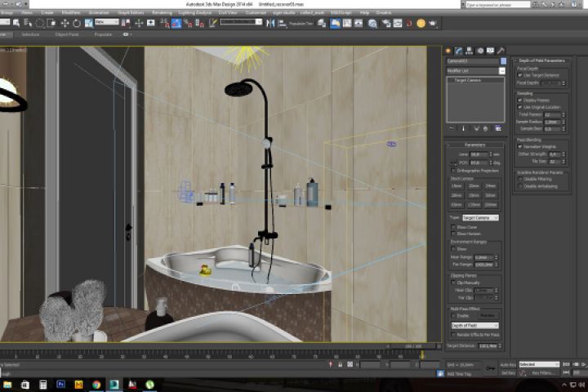Open the Customize menu

[x=256, y=13]
